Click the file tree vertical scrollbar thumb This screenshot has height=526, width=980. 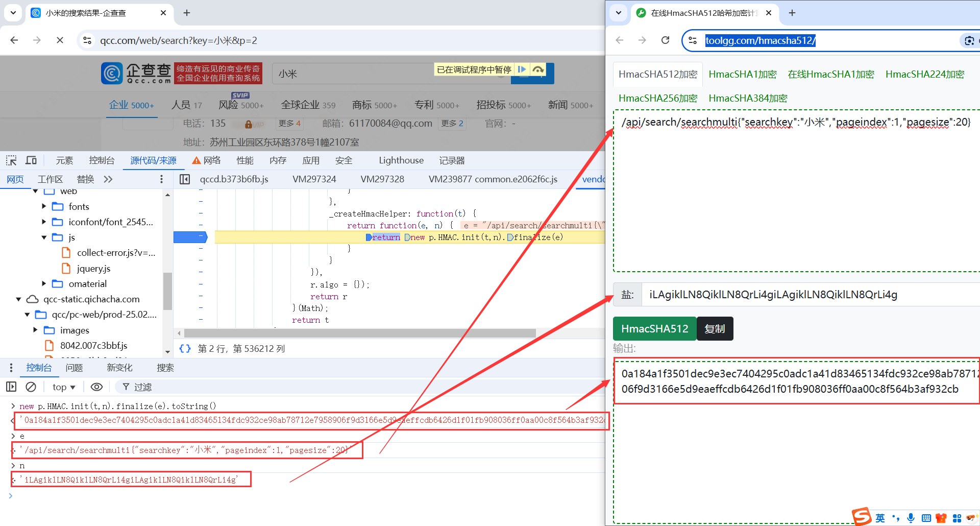tap(167, 291)
